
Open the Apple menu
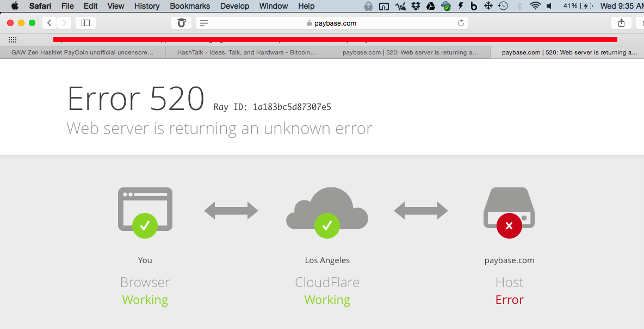(15, 6)
